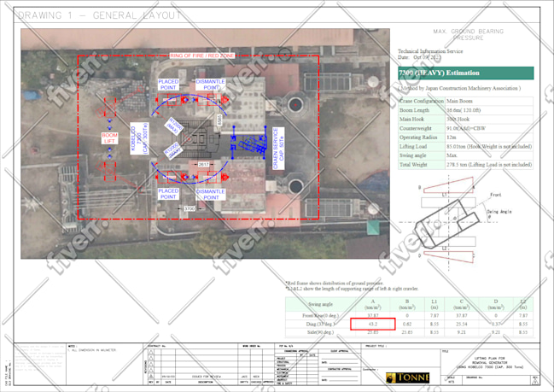This screenshot has height=392, width=554.
Task: Click the 'Diag.(37 deg.)' table row label
Action: click(x=320, y=324)
